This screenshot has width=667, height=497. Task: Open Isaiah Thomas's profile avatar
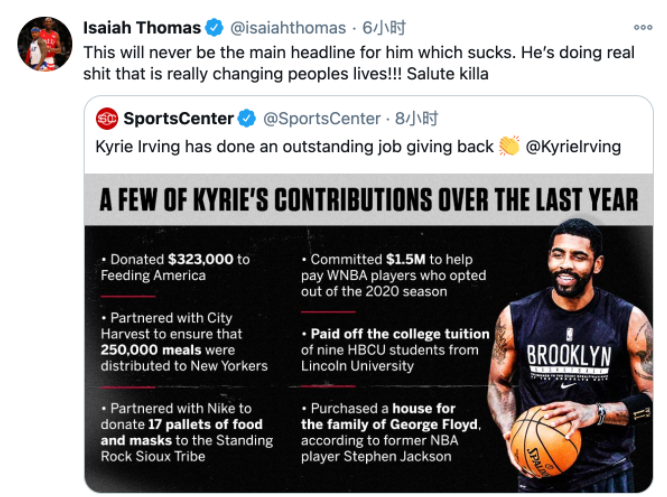[45, 43]
